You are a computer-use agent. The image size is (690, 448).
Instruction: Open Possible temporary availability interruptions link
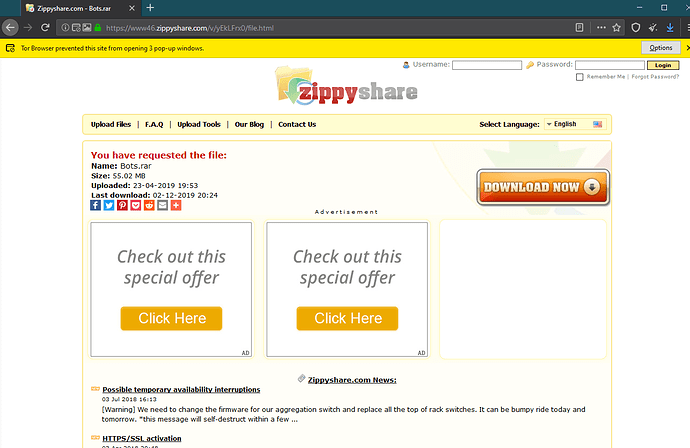coord(181,389)
